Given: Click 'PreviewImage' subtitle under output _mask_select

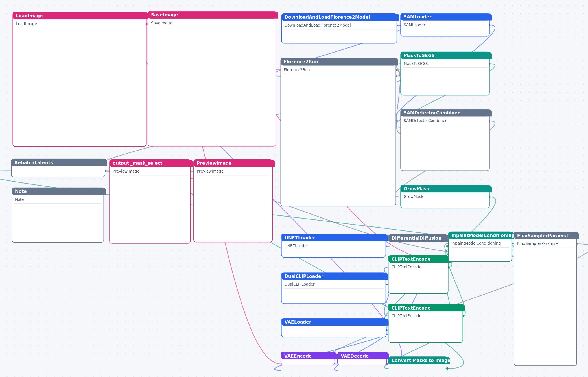Looking at the screenshot, I should pos(126,171).
